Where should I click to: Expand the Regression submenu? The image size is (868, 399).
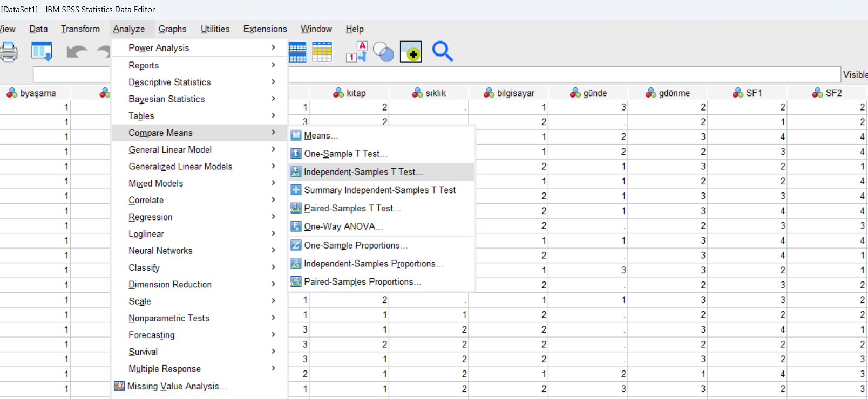[151, 217]
